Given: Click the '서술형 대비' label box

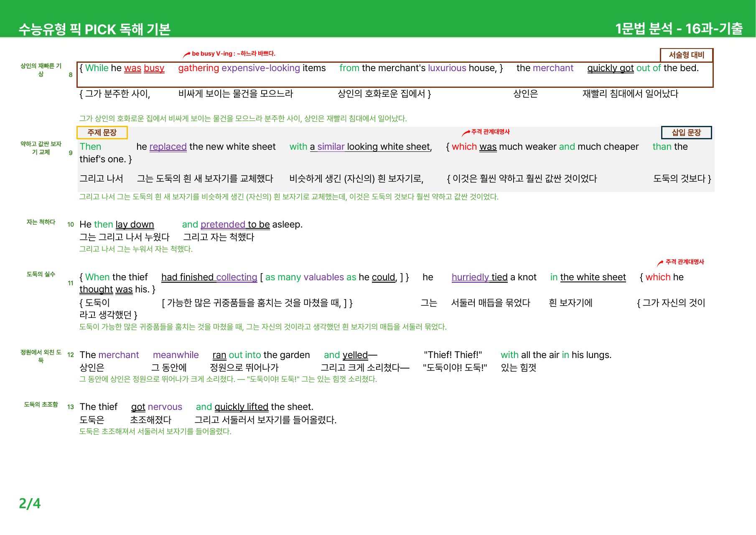Looking at the screenshot, I should 686,55.
